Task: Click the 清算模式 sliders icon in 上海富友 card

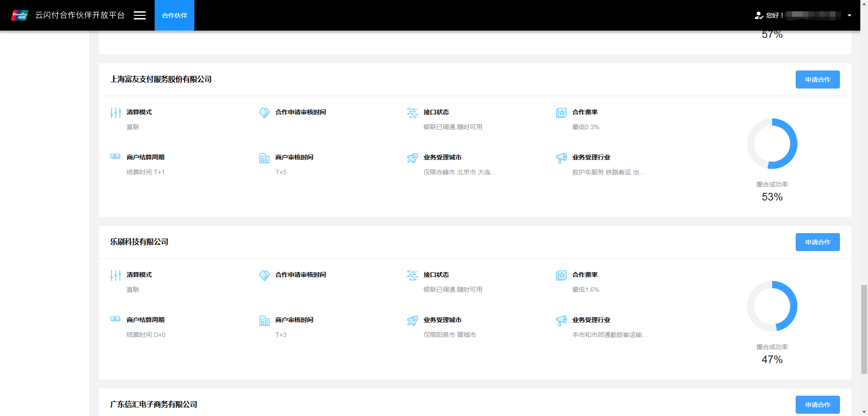Action: click(x=116, y=113)
